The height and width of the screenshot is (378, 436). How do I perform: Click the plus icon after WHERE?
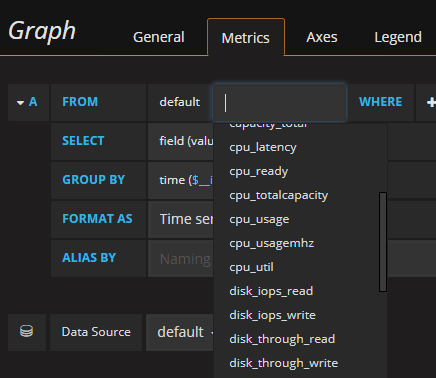[x=431, y=102]
